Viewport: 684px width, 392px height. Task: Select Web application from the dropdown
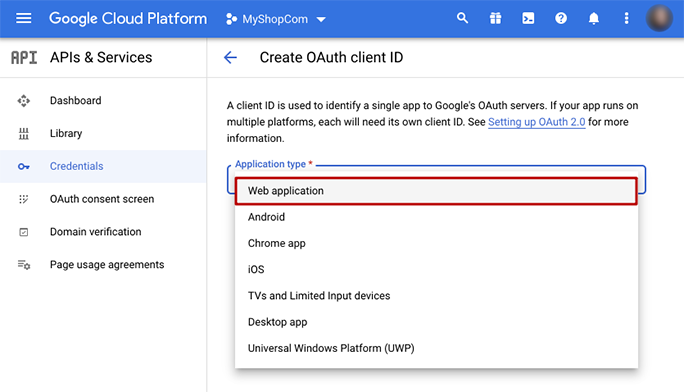coord(436,191)
